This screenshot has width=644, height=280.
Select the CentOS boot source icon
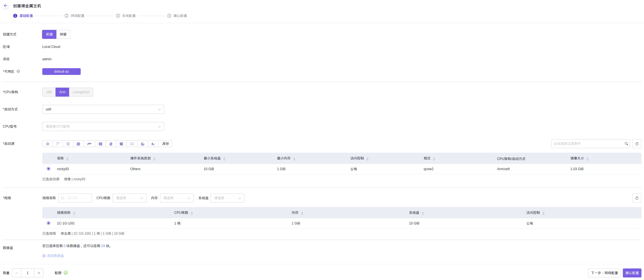click(48, 144)
